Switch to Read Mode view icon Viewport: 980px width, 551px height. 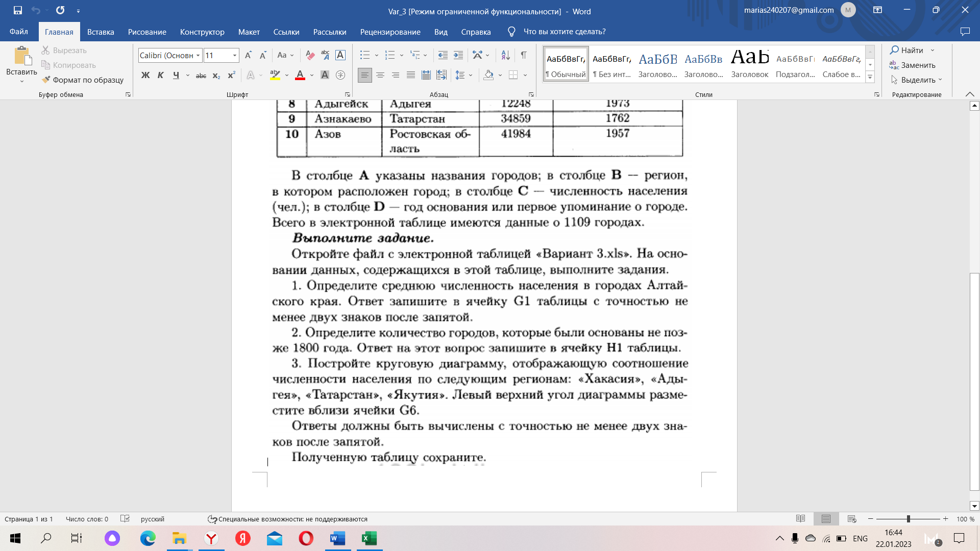pos(800,519)
